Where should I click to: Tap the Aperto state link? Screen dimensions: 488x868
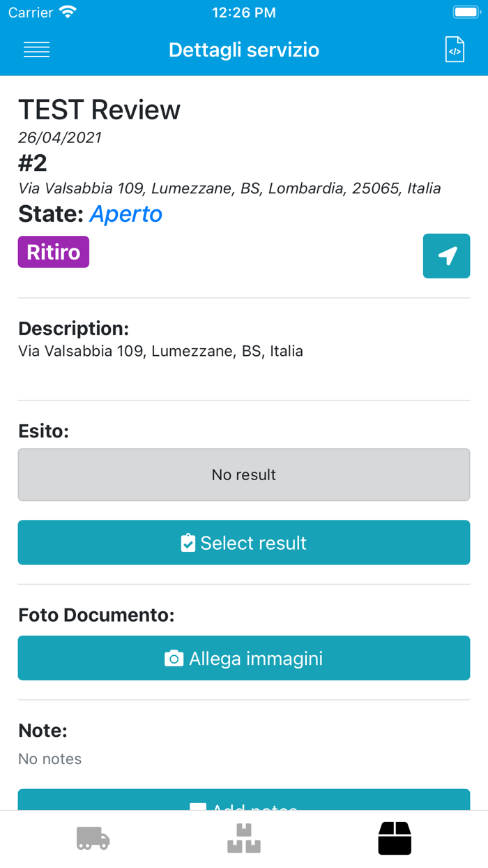(126, 214)
